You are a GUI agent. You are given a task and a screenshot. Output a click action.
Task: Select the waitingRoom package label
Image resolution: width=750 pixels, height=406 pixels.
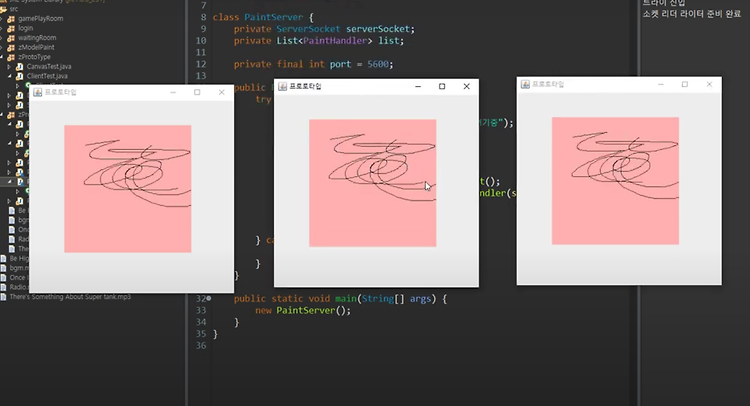click(37, 38)
